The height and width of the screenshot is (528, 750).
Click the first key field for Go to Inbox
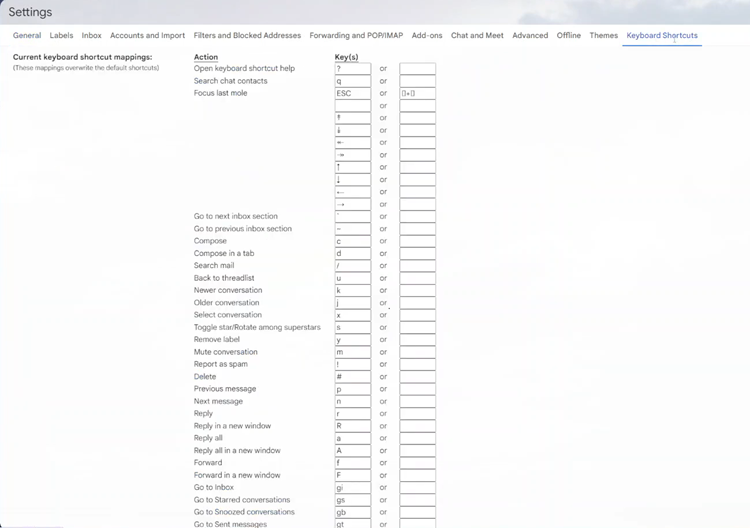(352, 487)
